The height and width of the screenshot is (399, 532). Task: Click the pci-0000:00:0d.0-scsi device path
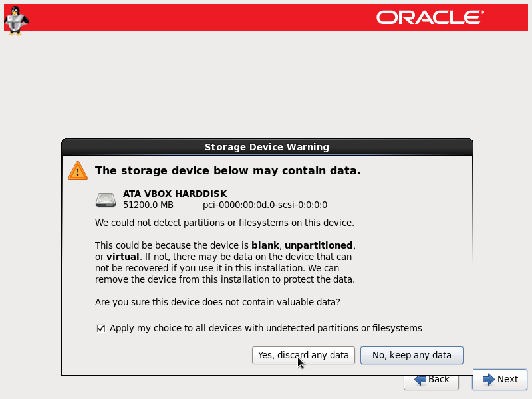coord(265,205)
